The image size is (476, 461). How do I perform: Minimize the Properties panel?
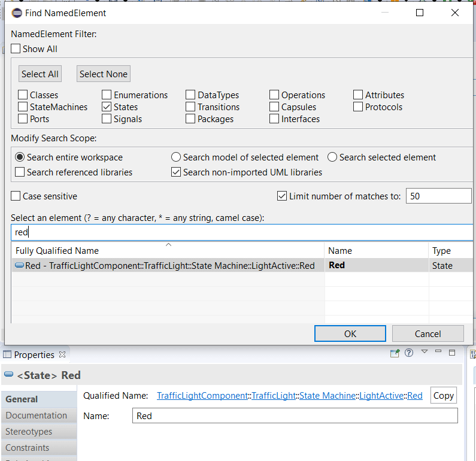coord(438,353)
